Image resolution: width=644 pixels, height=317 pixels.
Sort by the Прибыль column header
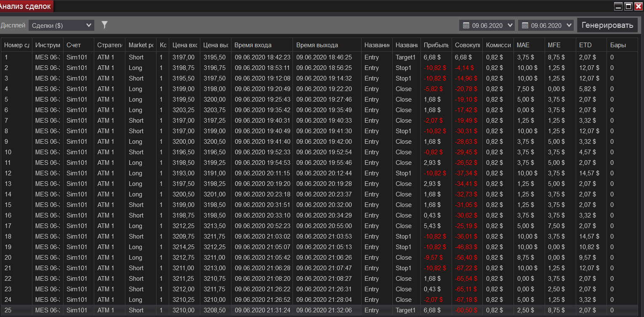(436, 45)
